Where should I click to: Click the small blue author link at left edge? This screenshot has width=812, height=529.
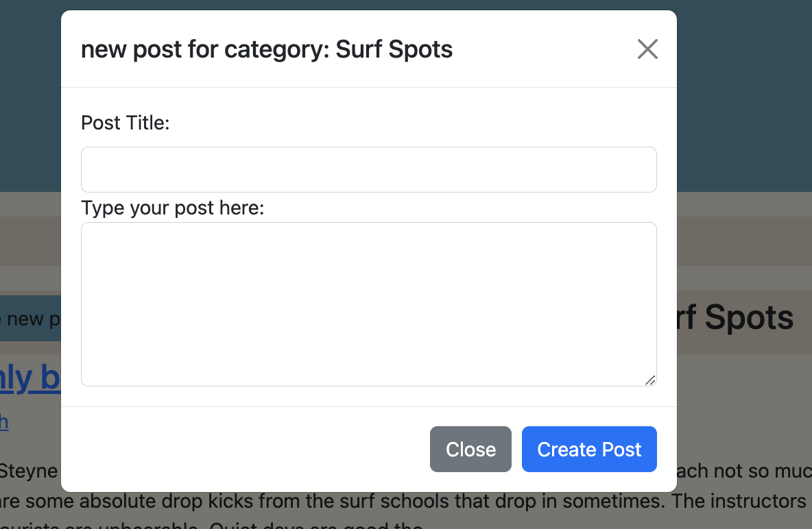coord(4,421)
